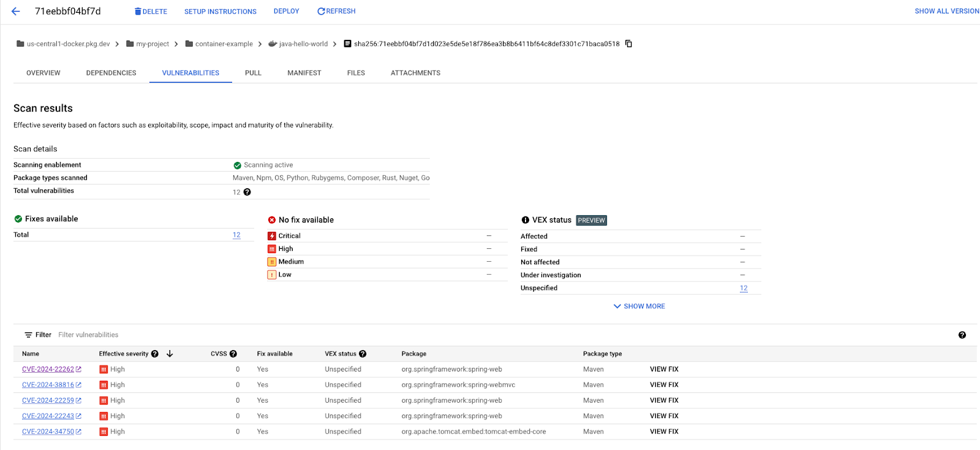Screen dimensions: 980x450
Task: Click the Effective severity help icon
Action: point(155,354)
